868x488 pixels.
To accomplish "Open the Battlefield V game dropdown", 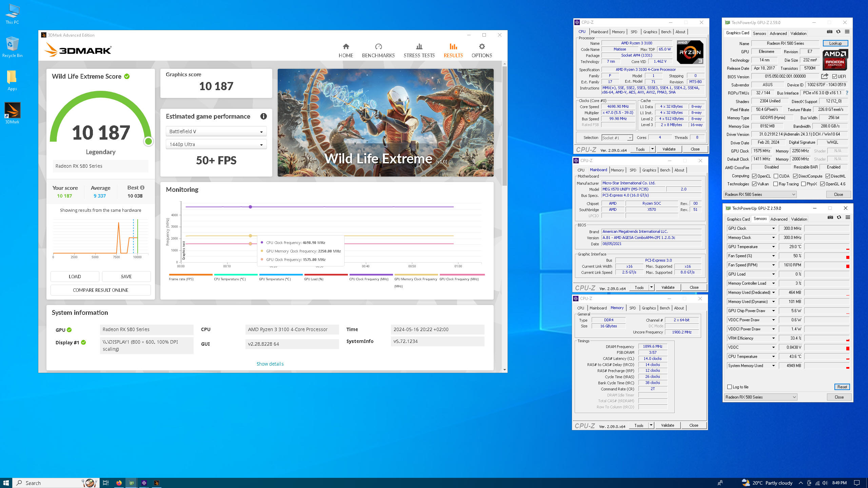I will click(216, 131).
